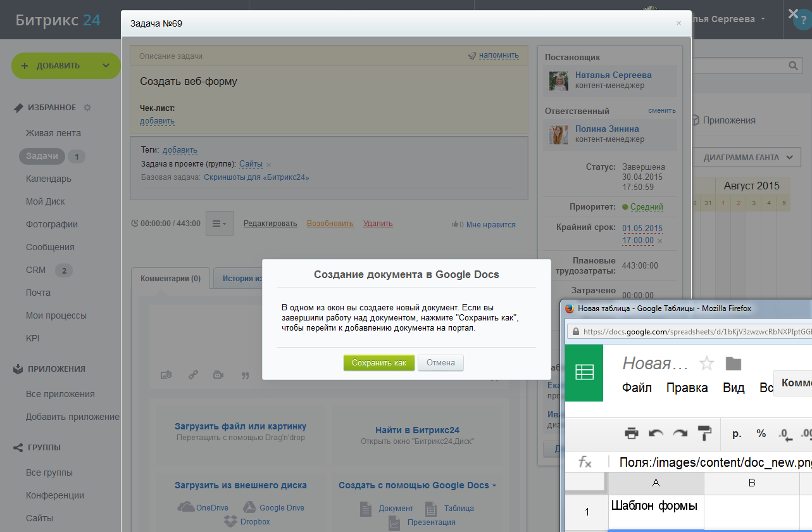Click the gear icon next to Избранное

87,108
